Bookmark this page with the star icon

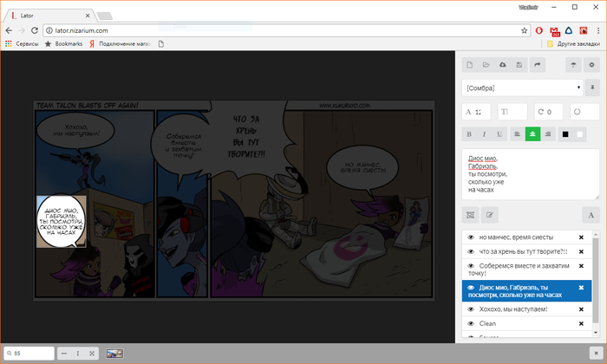coord(524,30)
